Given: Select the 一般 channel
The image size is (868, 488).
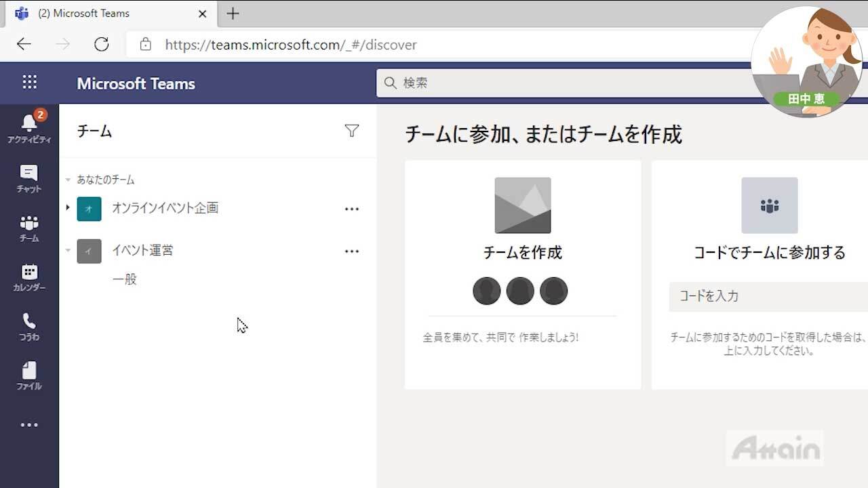Looking at the screenshot, I should click(125, 279).
